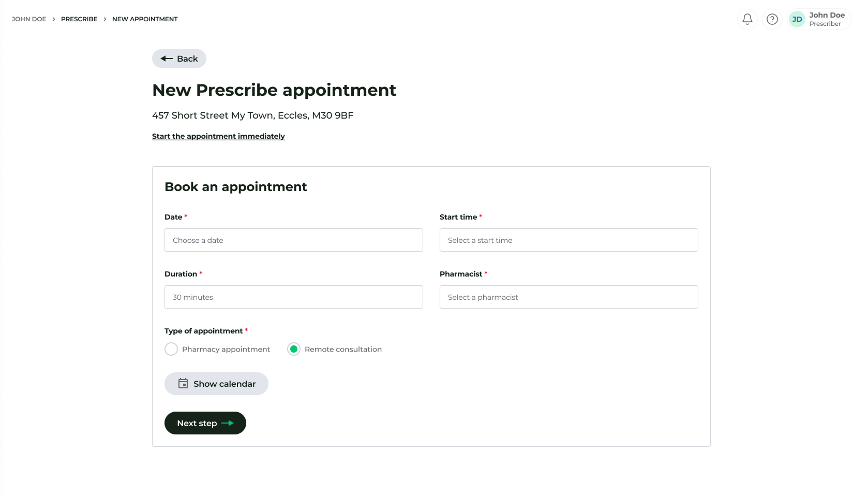
Task: Click the JD user avatar
Action: 797,19
